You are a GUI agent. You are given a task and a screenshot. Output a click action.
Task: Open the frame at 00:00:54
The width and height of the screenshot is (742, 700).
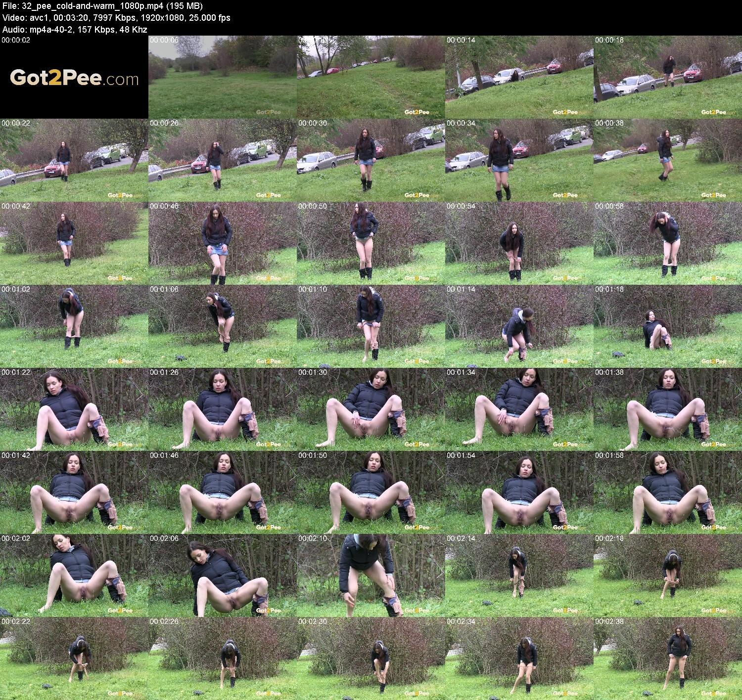click(x=519, y=243)
